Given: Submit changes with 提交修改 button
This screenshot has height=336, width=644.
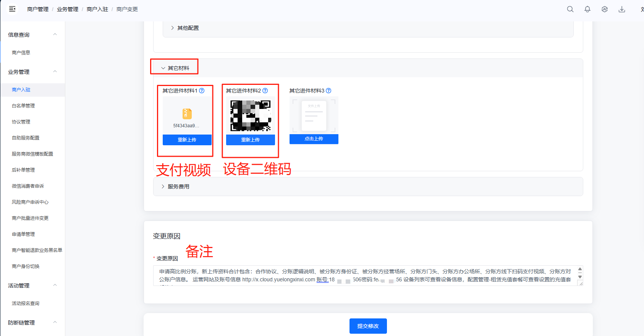Looking at the screenshot, I should (368, 326).
